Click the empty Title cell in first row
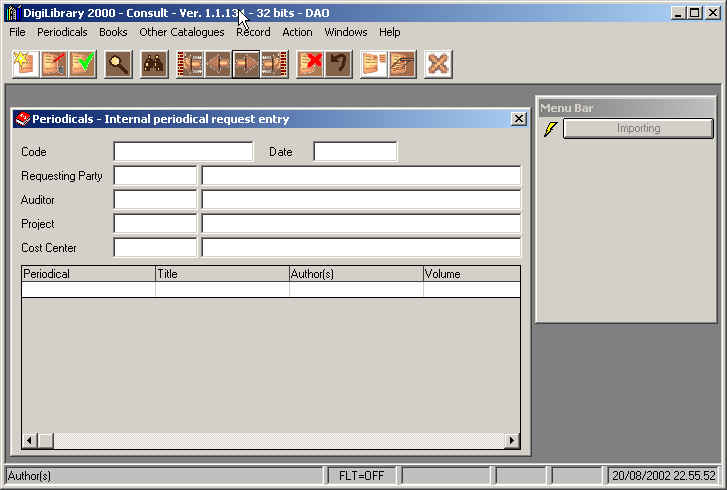727x490 pixels. (x=222, y=289)
